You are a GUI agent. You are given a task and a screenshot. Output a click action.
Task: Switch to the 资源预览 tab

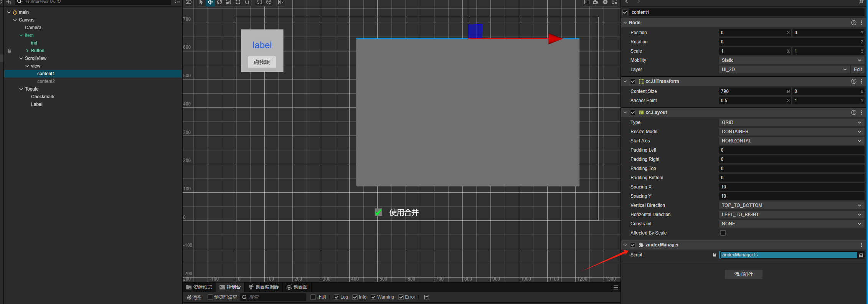coord(199,287)
